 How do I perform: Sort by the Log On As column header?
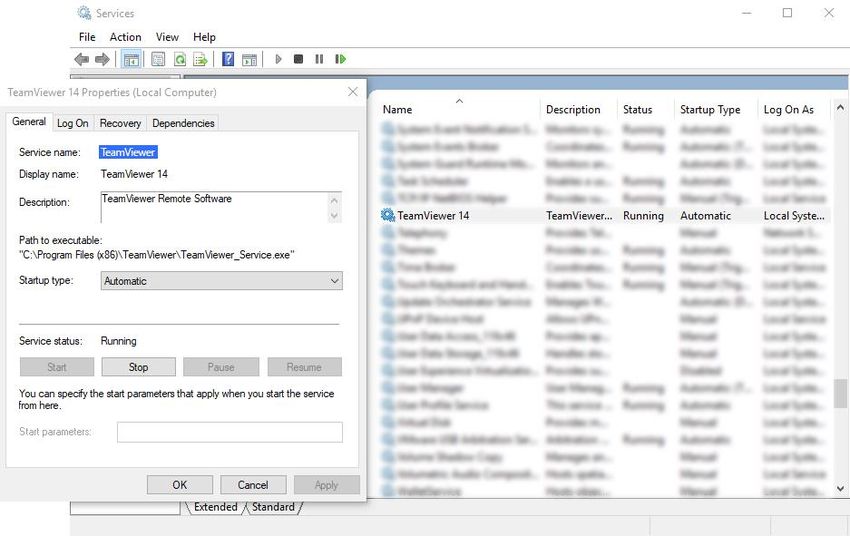coord(794,109)
